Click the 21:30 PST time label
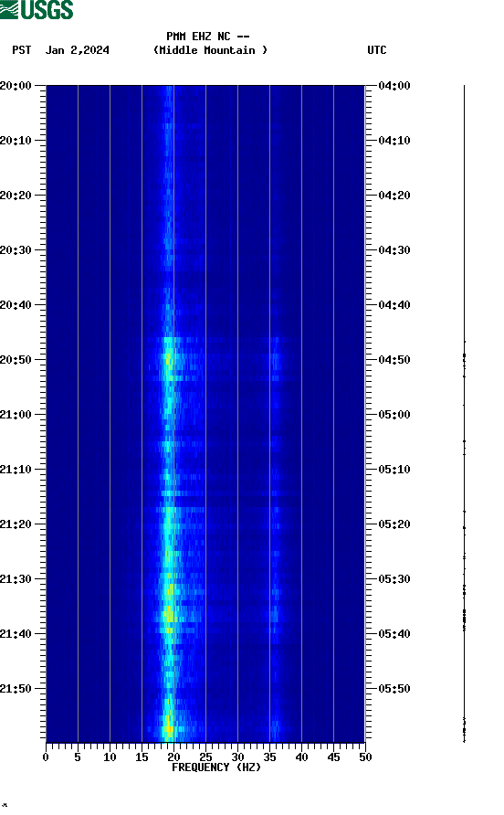This screenshot has height=815, width=504. click(x=16, y=579)
